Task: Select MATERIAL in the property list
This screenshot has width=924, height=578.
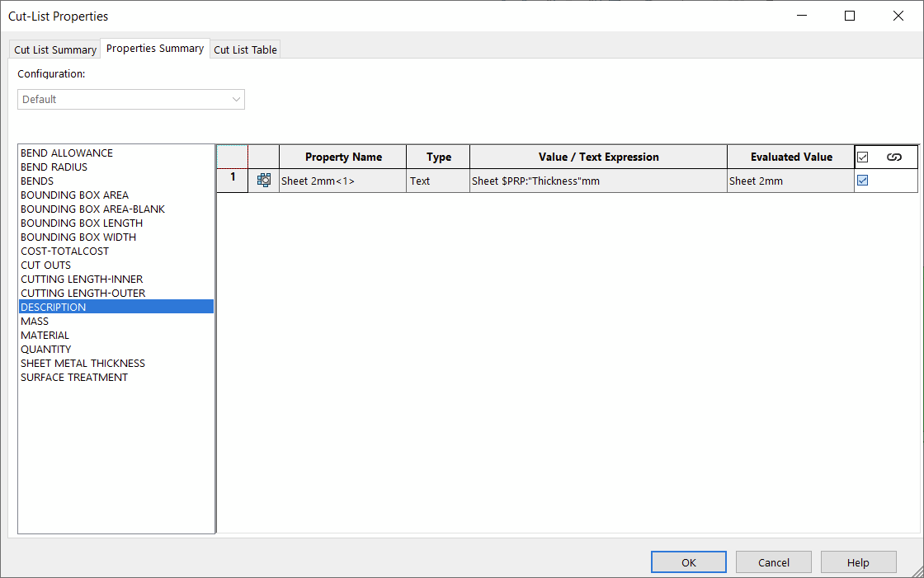Action: coord(116,336)
